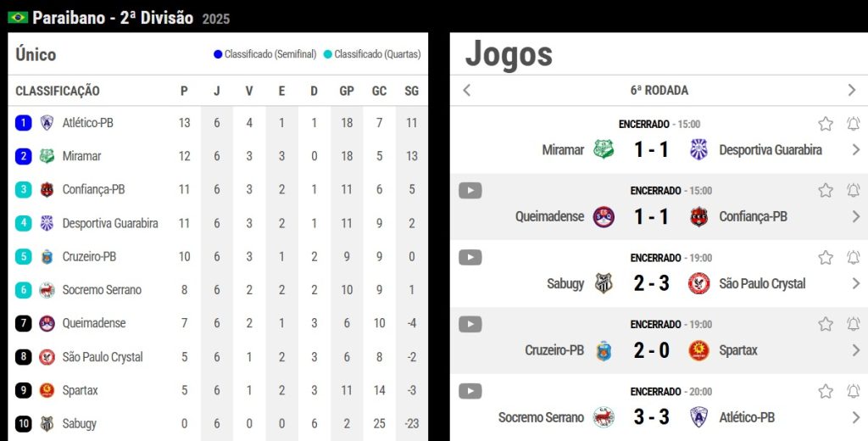Play video of Sabugy vs São Paulo Crystal

pyautogui.click(x=470, y=258)
